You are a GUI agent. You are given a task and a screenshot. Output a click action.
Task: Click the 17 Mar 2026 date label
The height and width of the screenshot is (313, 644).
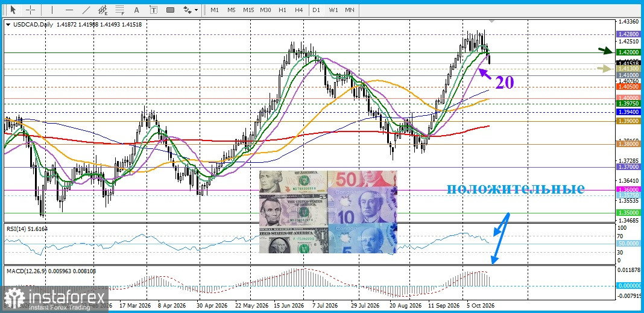coord(134,306)
